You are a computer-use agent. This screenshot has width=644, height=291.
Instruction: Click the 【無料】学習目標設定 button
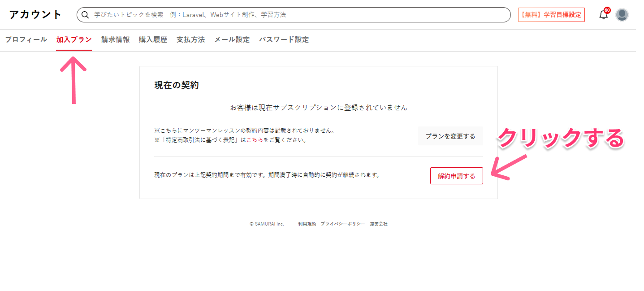[551, 15]
